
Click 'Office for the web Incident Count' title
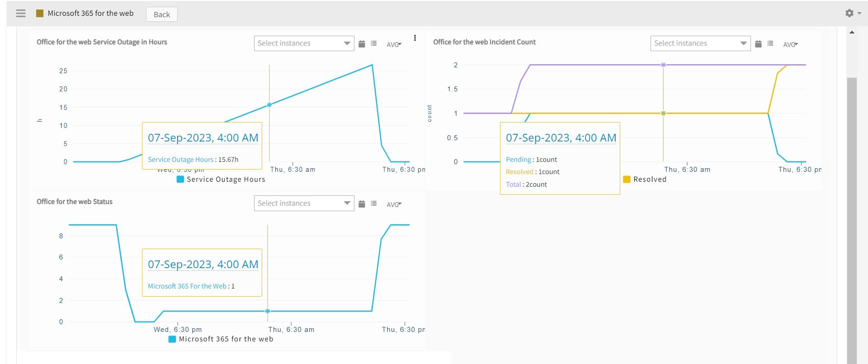484,42
